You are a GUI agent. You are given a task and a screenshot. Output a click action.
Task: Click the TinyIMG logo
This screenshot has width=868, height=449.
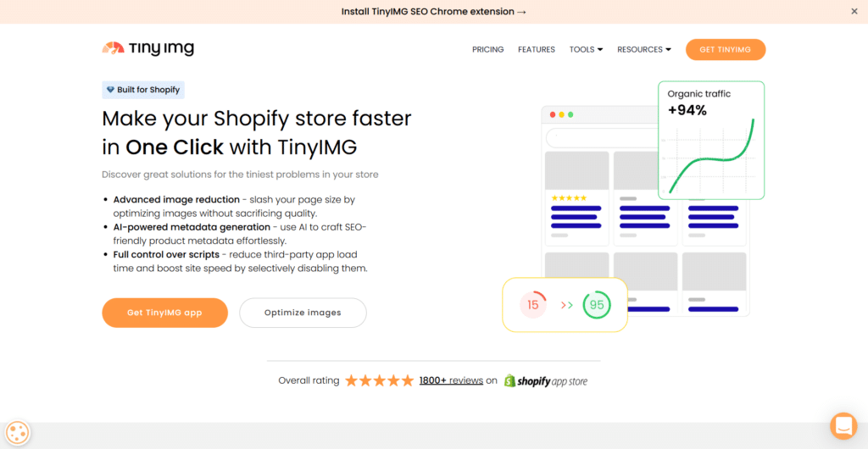click(147, 48)
